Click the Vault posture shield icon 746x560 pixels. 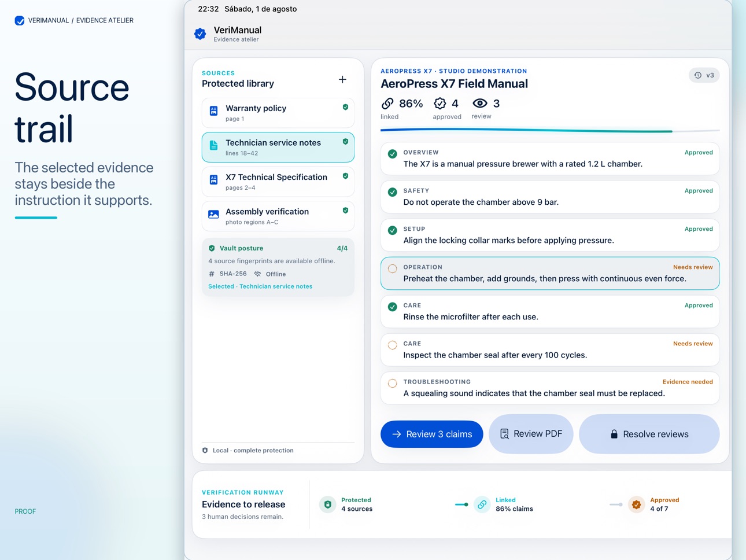(212, 248)
